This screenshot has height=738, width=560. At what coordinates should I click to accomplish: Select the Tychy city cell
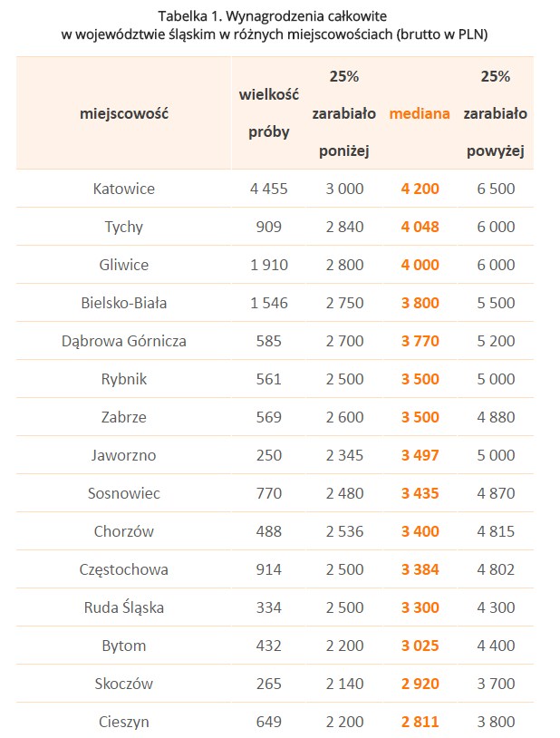(124, 227)
